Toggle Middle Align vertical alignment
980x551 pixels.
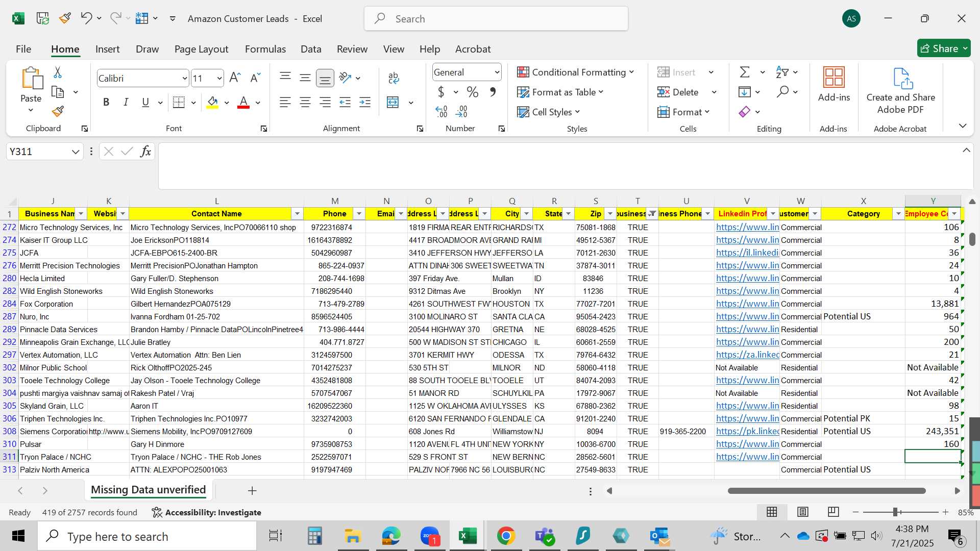(x=305, y=78)
